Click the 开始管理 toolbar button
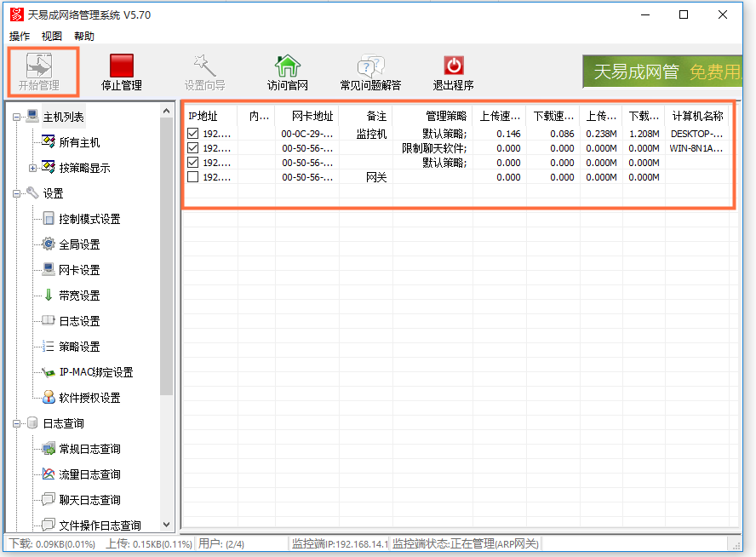 coord(39,72)
